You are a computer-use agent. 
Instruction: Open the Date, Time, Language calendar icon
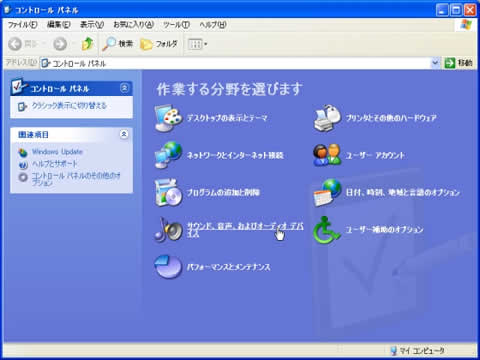pos(327,192)
